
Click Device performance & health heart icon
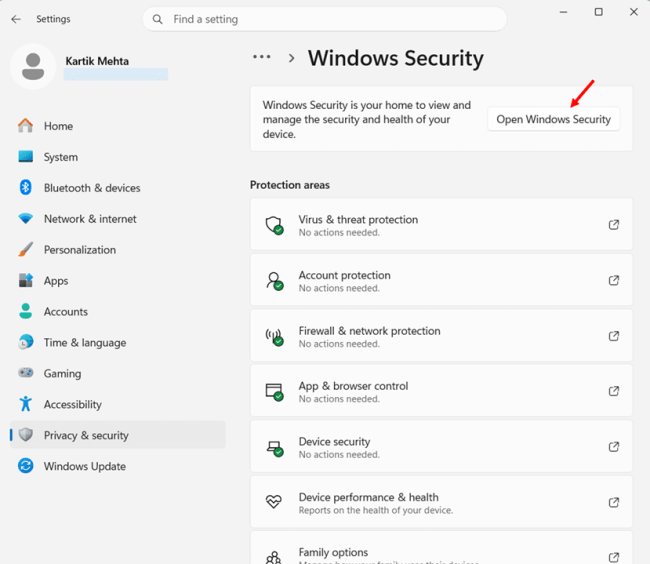[274, 502]
